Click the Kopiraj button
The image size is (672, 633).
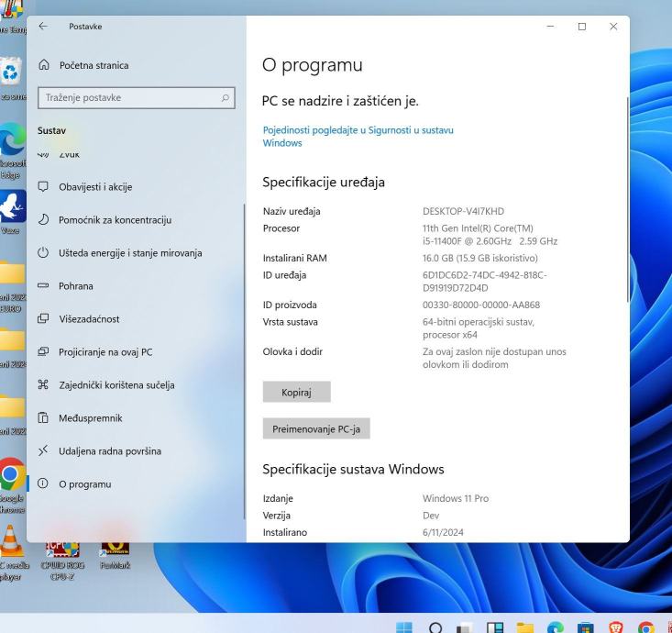(x=296, y=392)
